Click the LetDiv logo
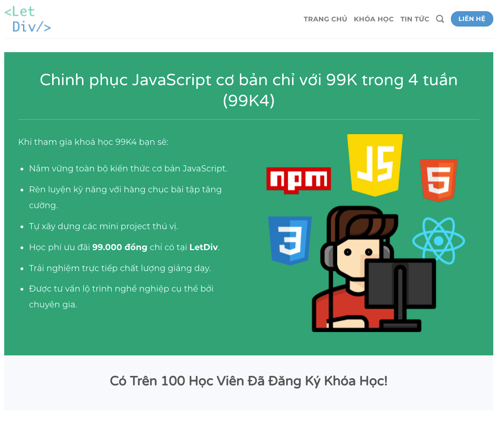Image resolution: width=504 pixels, height=422 pixels. coord(27,20)
